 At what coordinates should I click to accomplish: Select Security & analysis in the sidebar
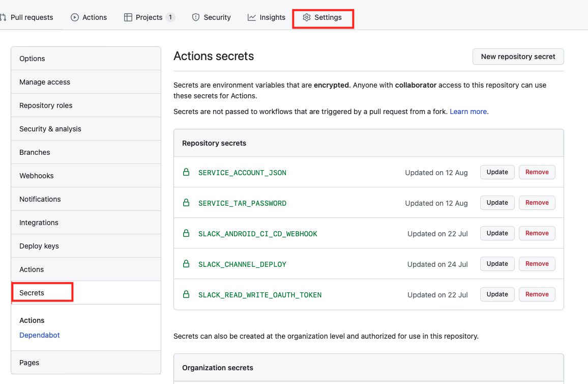coord(86,129)
